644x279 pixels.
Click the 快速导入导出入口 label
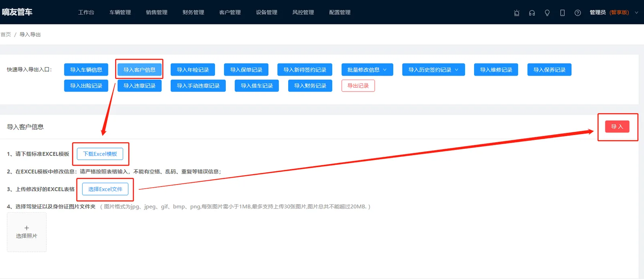tap(29, 70)
